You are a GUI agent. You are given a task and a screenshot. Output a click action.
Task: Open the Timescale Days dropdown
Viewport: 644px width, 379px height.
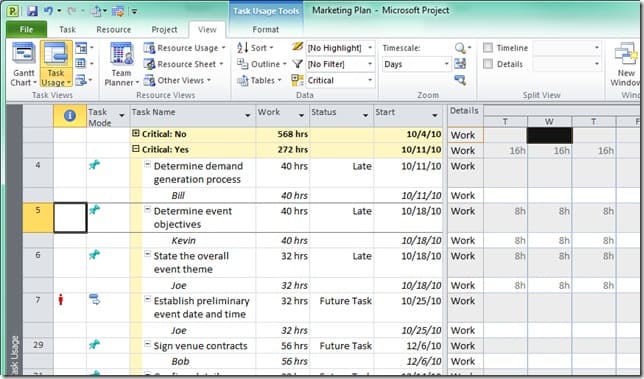coord(446,64)
